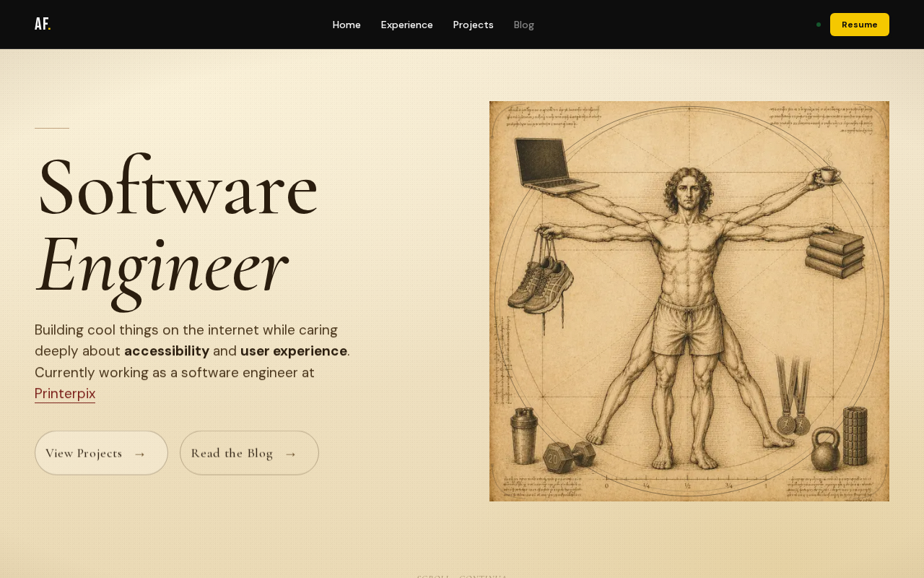
Task: Click the green status dot beside Resume
Action: 819,25
